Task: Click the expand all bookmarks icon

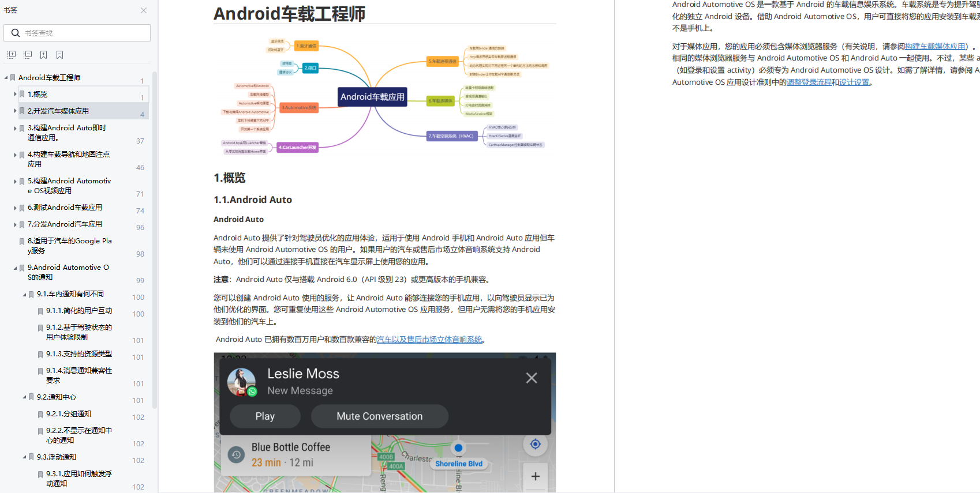Action: click(x=12, y=55)
